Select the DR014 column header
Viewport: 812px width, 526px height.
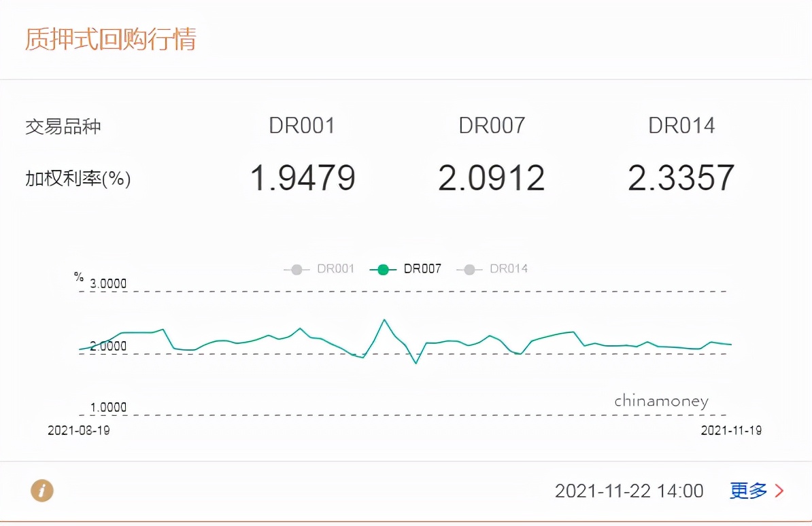tap(681, 125)
